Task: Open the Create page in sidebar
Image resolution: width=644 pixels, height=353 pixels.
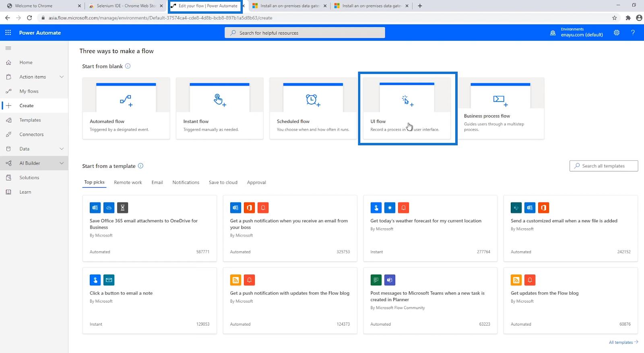Action: coord(27,105)
